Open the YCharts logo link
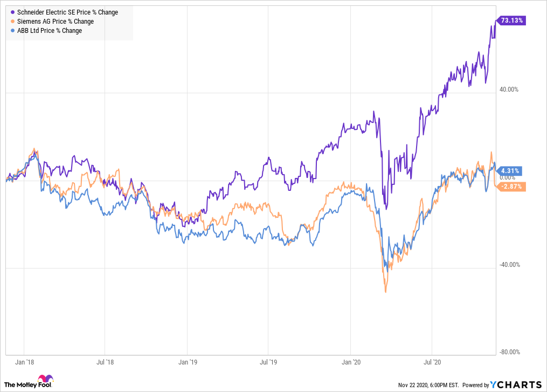 516,384
